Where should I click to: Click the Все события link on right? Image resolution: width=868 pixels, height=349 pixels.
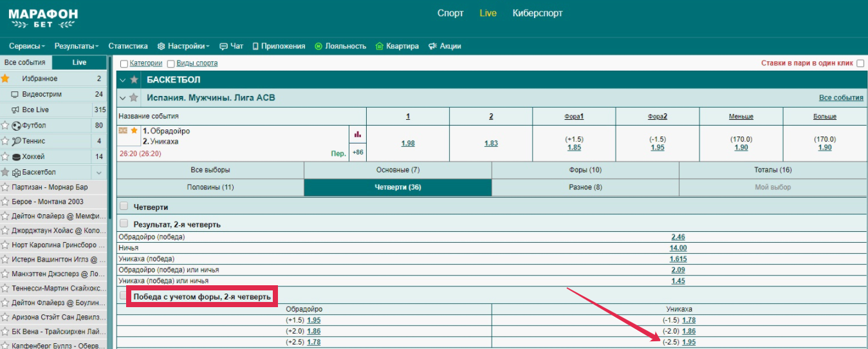pyautogui.click(x=840, y=98)
